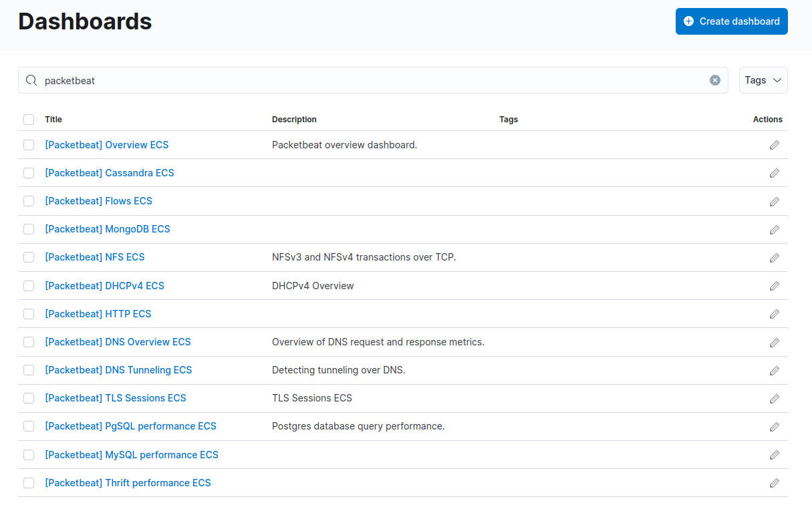Check the DHCPv4 ECS row checkbox
The width and height of the screenshot is (812, 507).
[x=29, y=286]
